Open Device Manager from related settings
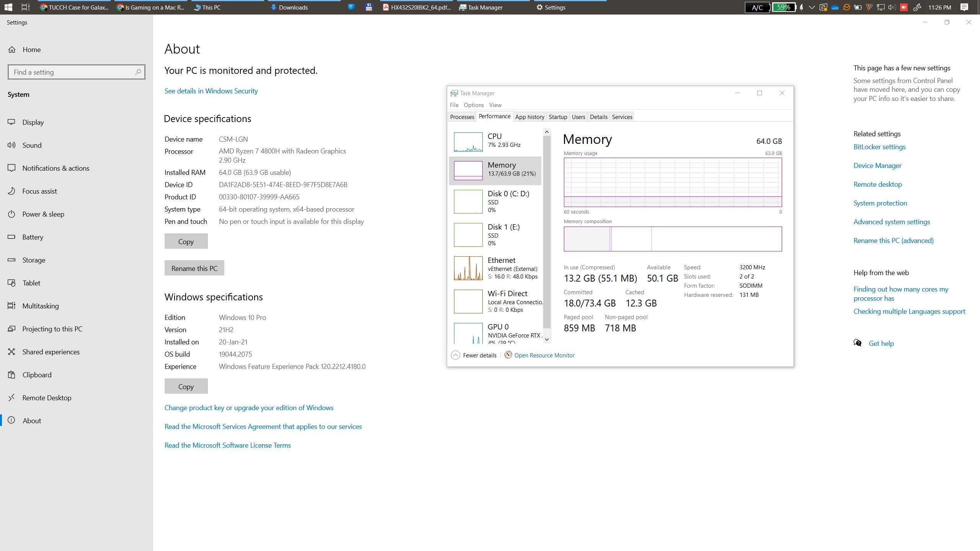Screen dimensions: 980x551 pos(877,166)
